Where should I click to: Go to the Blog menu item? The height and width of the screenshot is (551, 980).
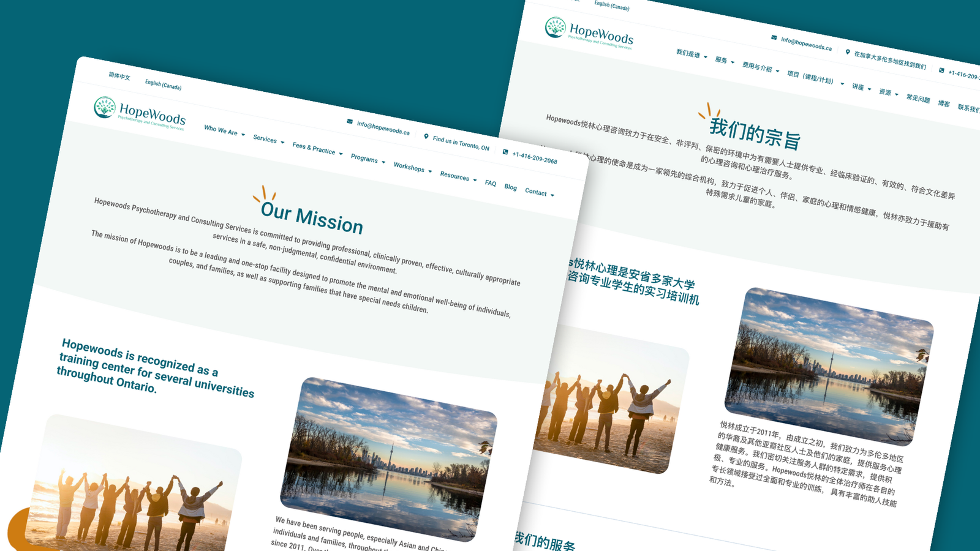[x=511, y=187]
